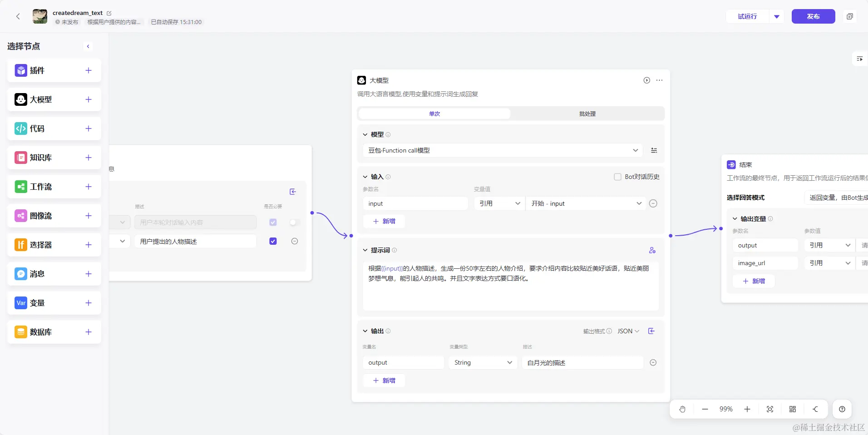Select the 单次 tab

tap(434, 114)
